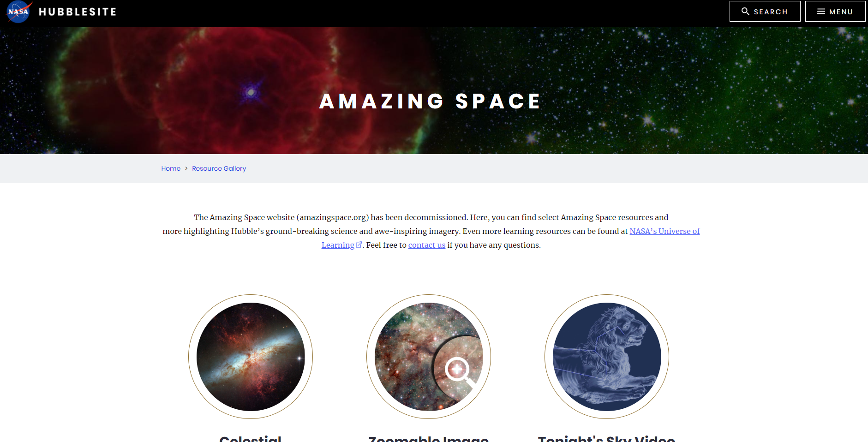Open the hamburger menu icon
The width and height of the screenshot is (868, 442).
pyautogui.click(x=821, y=12)
